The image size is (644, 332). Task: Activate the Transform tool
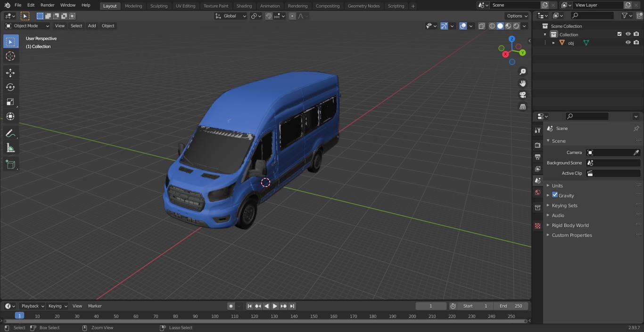click(10, 116)
